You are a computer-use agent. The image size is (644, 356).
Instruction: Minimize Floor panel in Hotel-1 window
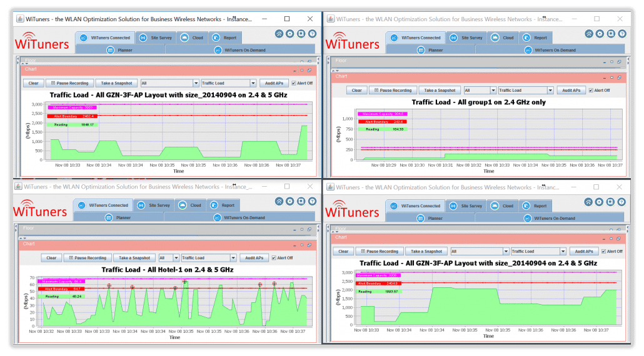pos(295,230)
